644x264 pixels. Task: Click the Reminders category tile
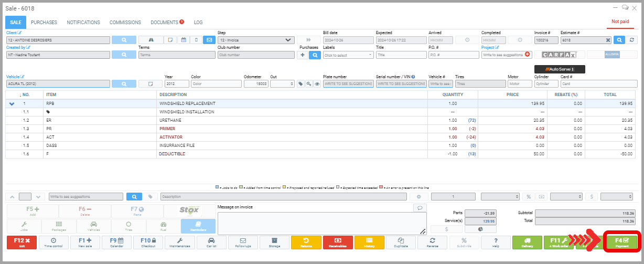tap(198, 226)
